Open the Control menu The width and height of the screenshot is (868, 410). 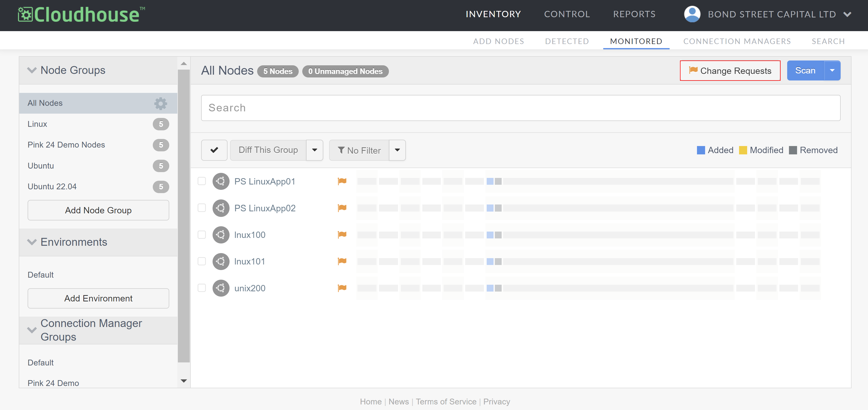567,14
